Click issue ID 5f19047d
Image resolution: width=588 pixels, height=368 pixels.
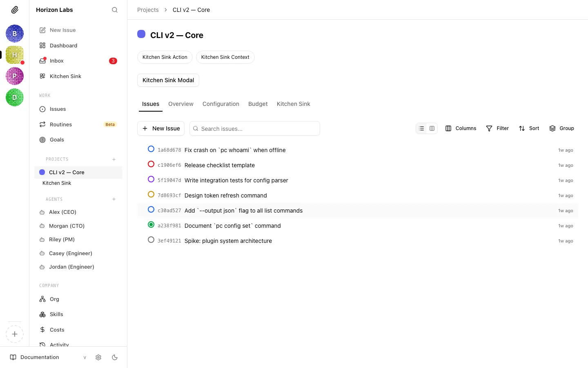[x=169, y=180]
